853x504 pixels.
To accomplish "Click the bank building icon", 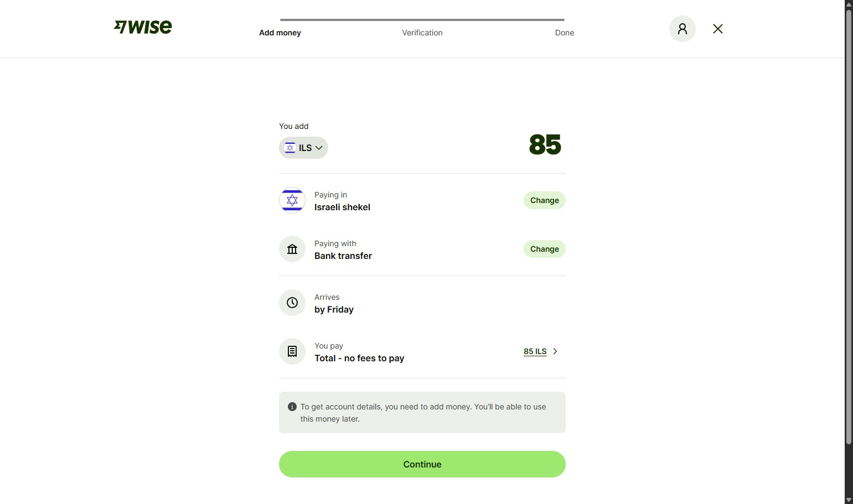I will [292, 249].
